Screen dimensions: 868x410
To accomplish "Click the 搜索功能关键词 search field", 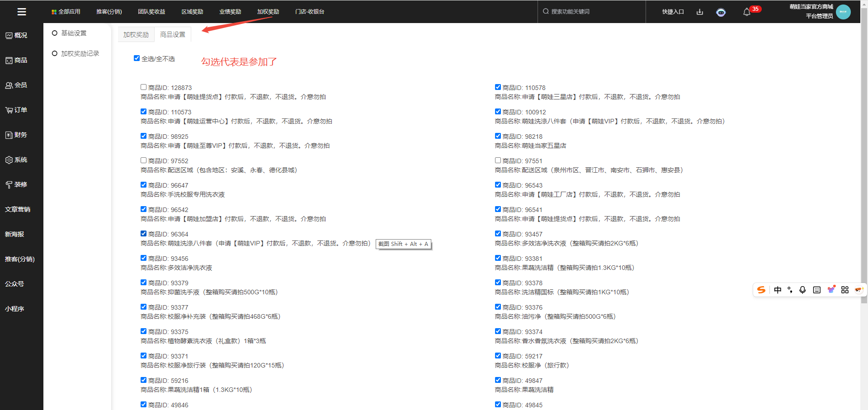I will [x=592, y=12].
